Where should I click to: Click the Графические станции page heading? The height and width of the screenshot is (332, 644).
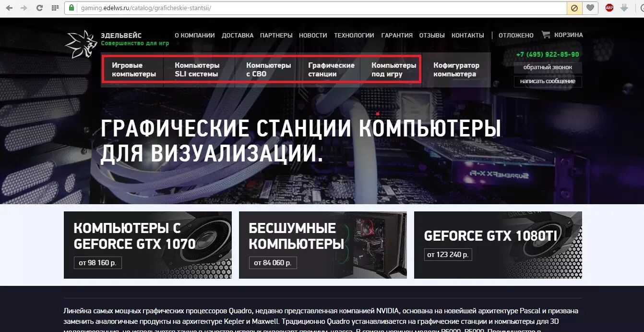coord(301,141)
